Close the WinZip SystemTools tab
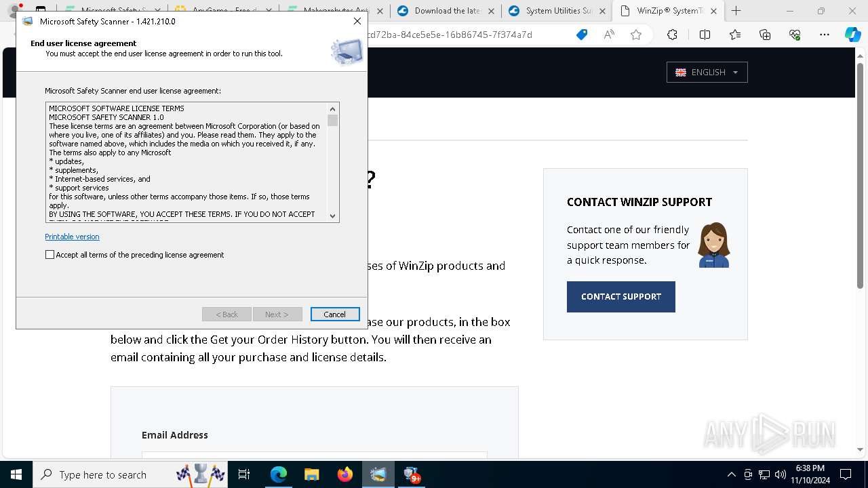The image size is (868, 488). tap(713, 11)
